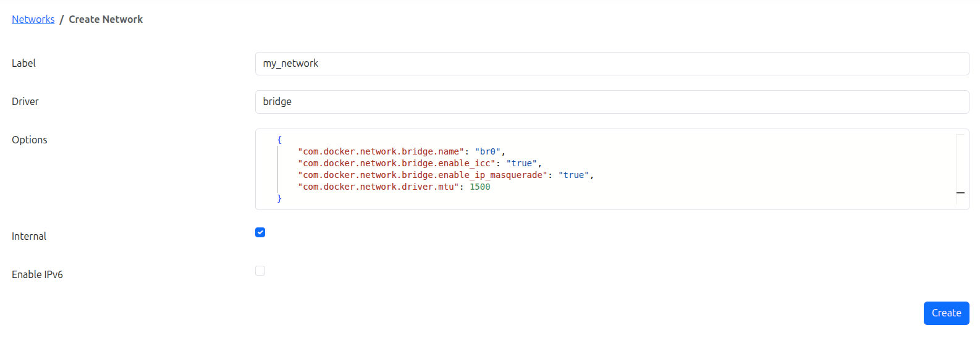Enable the IPv6 checkbox
Screen dimensions: 980x351
260,271
